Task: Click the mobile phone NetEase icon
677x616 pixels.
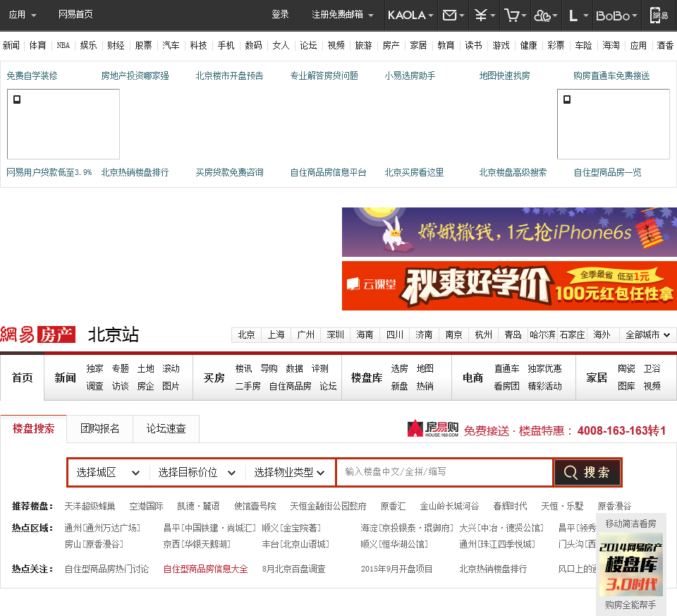Action: [659, 15]
